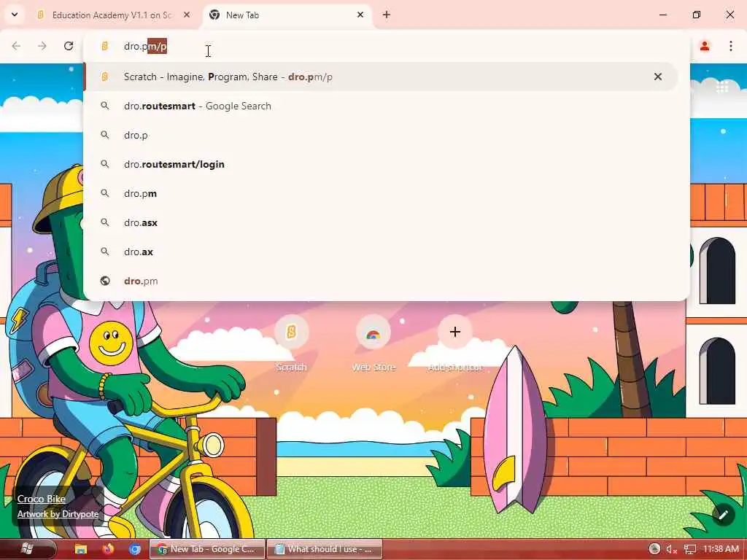The height and width of the screenshot is (560, 747).
Task: Minimize the Chrome window
Action: [x=663, y=15]
